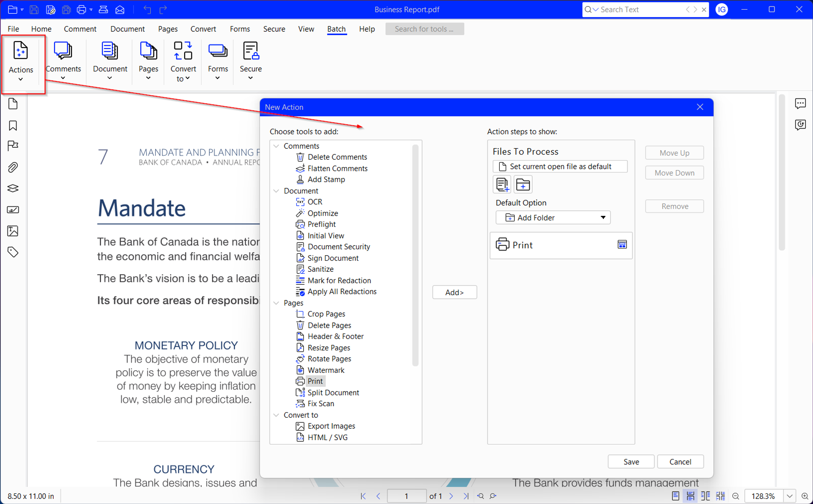Select continuous page view mode

tap(690, 496)
